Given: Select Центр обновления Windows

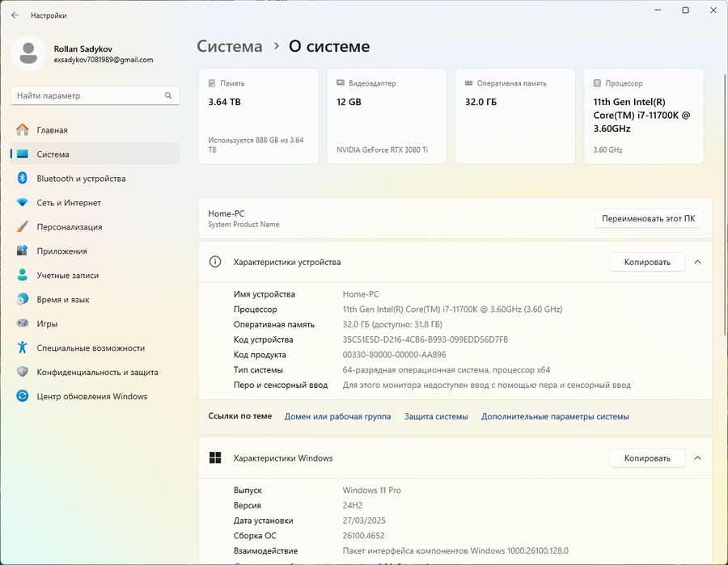Looking at the screenshot, I should click(x=95, y=396).
